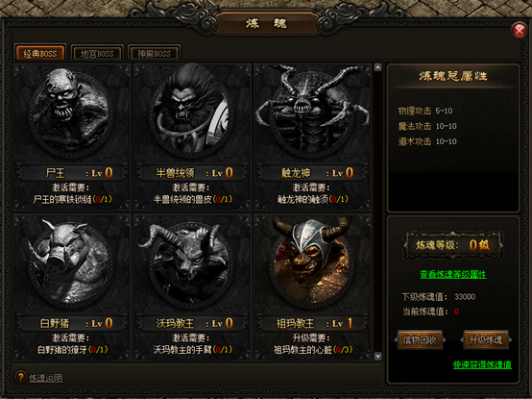Click the scrollbar up arrow
Viewport: 532px width, 399px height.
click(x=378, y=67)
